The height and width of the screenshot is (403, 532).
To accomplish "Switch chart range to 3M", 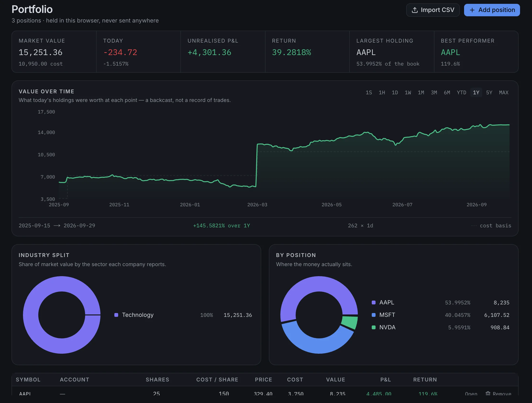I will (434, 93).
